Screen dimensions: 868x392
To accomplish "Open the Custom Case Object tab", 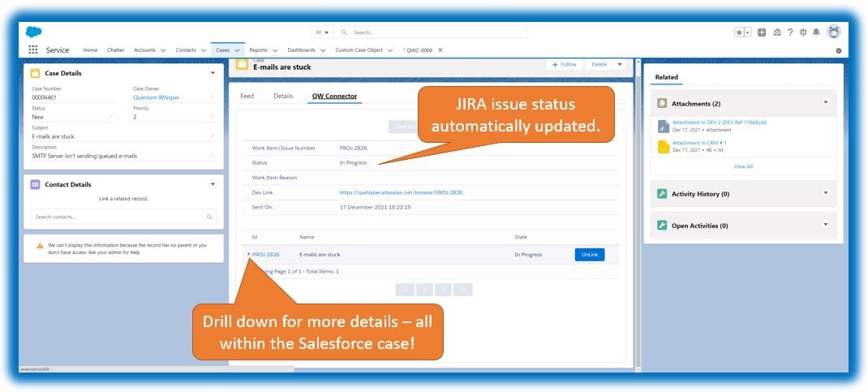I will click(x=359, y=50).
